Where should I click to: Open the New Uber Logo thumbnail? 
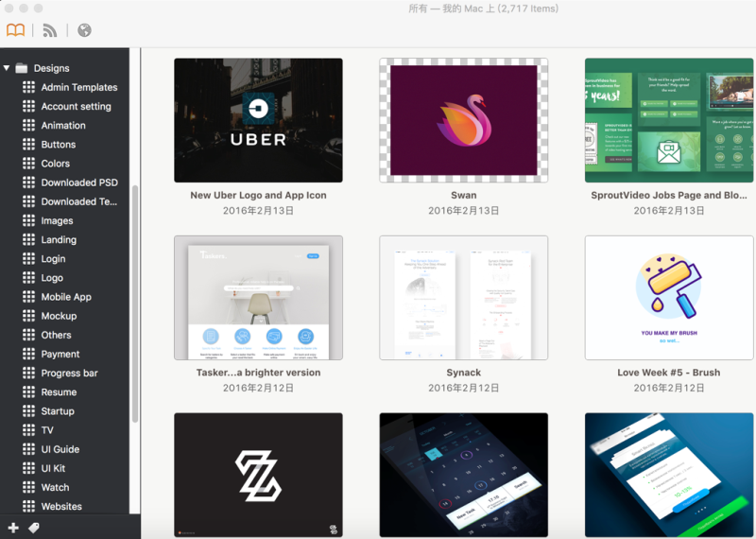tap(258, 120)
